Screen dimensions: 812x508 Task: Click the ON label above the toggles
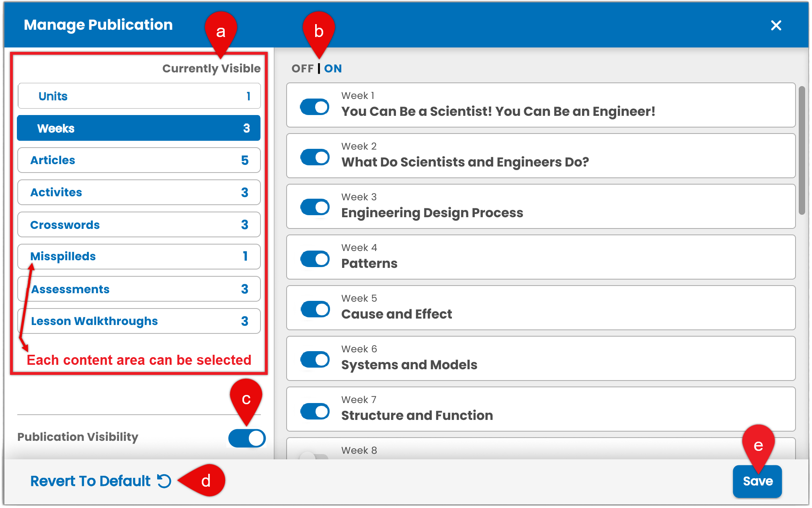point(333,68)
